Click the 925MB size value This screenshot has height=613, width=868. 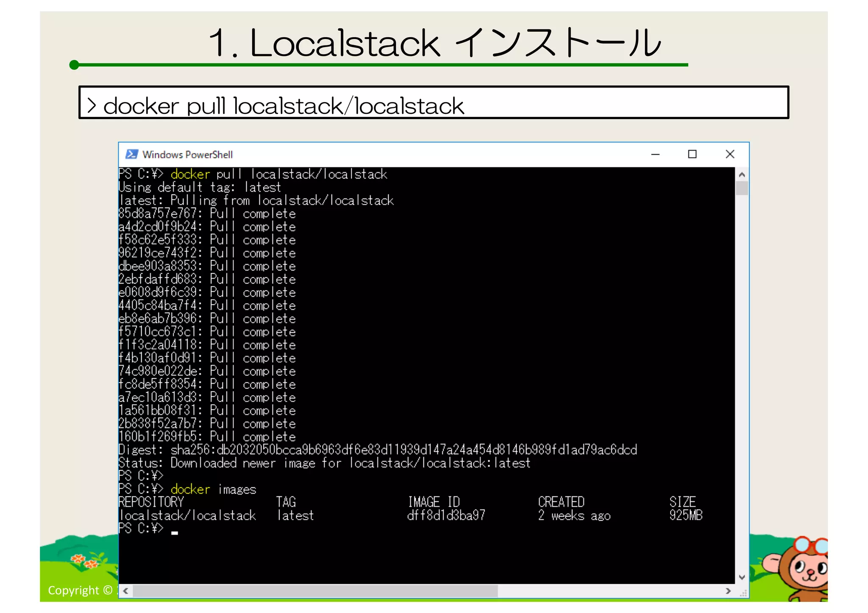click(685, 515)
